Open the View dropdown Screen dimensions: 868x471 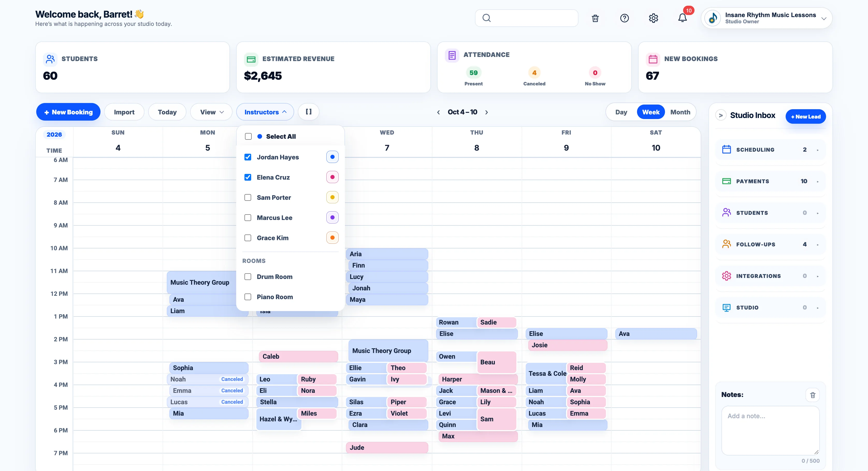[211, 112]
